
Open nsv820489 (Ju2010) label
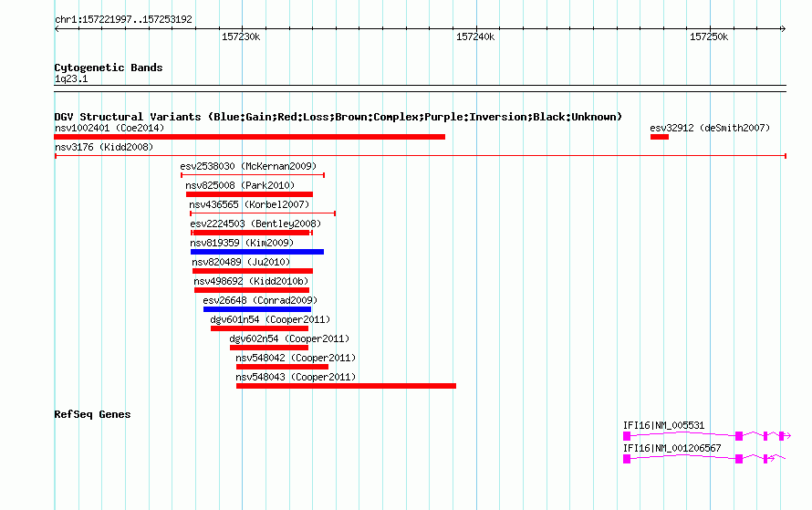tap(241, 262)
